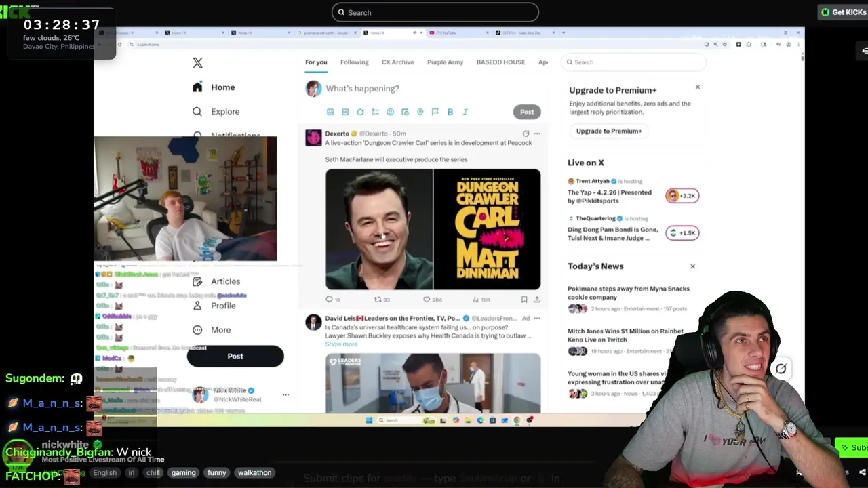The height and width of the screenshot is (488, 868).
Task: Click the Get KICKs button
Action: click(x=843, y=12)
